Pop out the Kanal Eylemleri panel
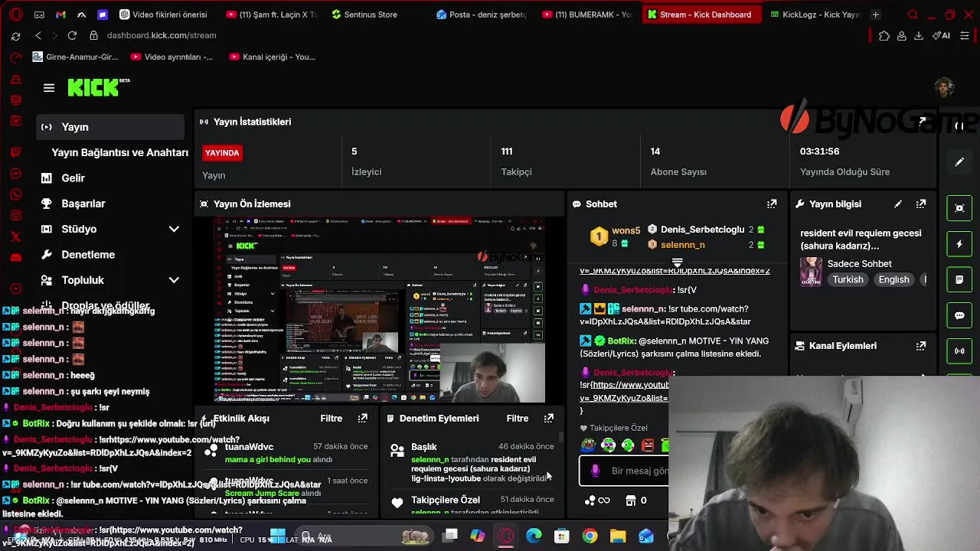980x551 pixels. [x=921, y=346]
